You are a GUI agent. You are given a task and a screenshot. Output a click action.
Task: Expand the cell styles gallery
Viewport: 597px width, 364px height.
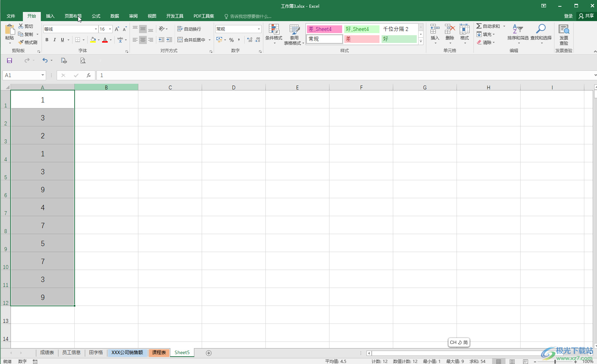(x=421, y=41)
